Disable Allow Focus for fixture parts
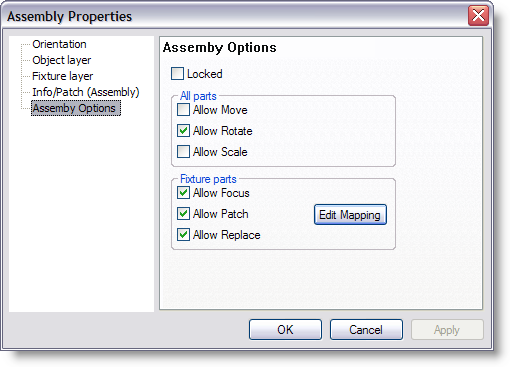The image size is (510, 367). [x=183, y=193]
